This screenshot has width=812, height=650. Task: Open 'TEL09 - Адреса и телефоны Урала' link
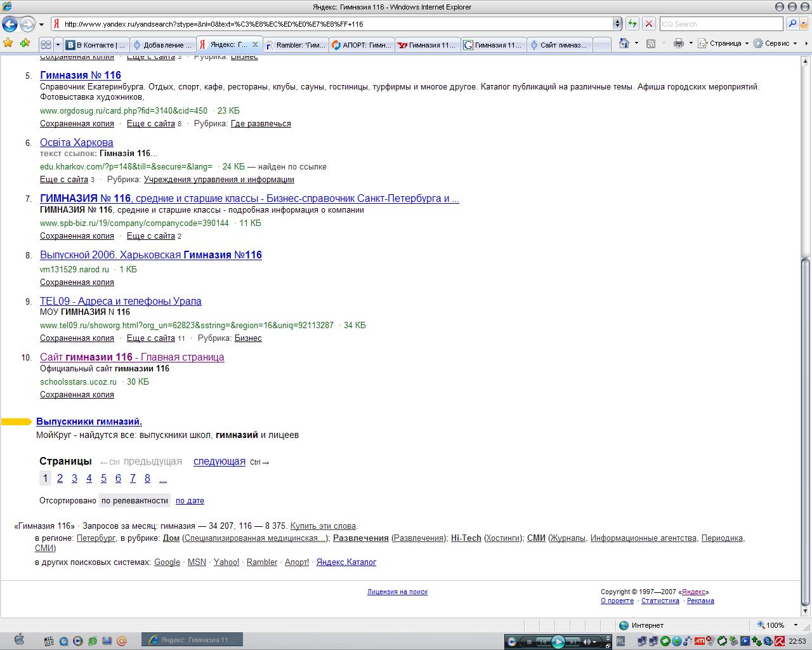point(121,301)
